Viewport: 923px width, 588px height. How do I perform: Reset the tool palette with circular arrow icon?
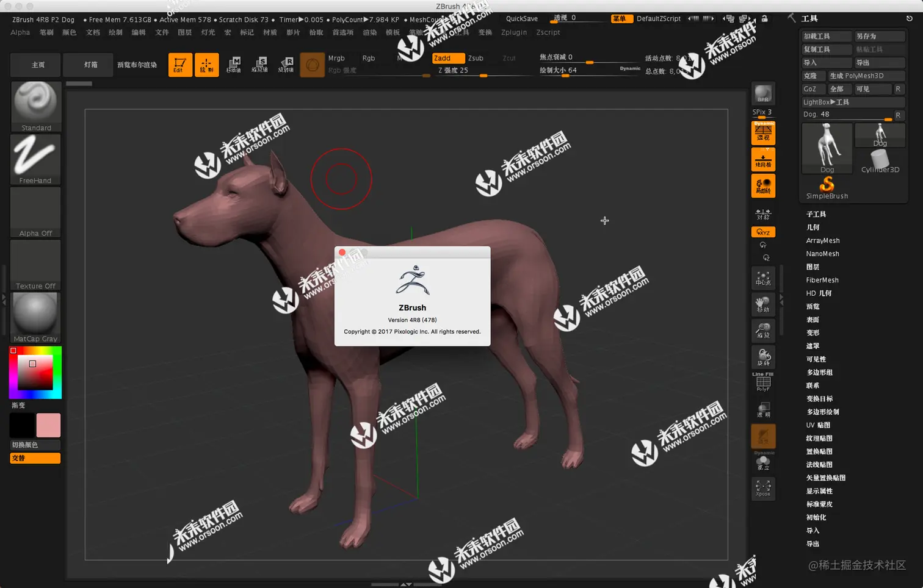(909, 19)
